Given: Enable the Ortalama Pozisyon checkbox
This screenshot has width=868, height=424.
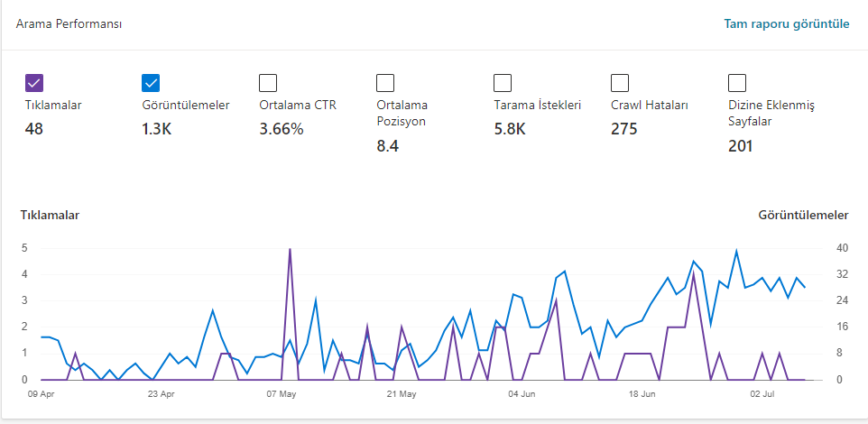Looking at the screenshot, I should click(x=385, y=83).
